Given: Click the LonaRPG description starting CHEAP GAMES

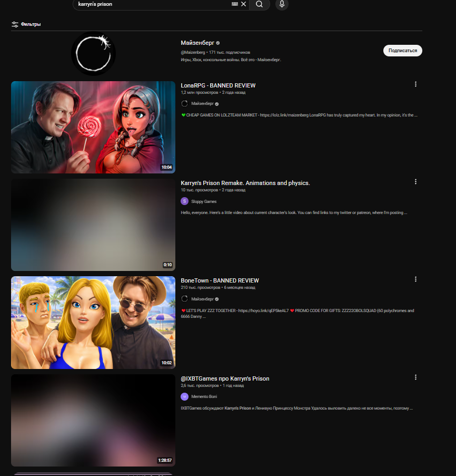Looking at the screenshot, I should [299, 115].
